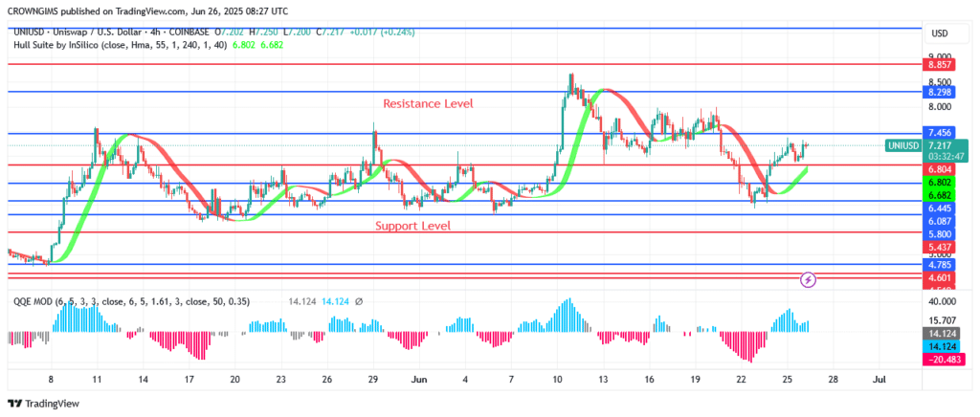
Task: Click the 5.800 red price label
Action: click(x=940, y=234)
